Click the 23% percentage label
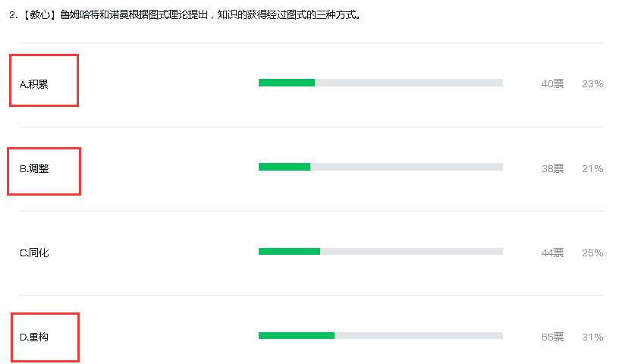This screenshot has width=619, height=364. click(592, 83)
